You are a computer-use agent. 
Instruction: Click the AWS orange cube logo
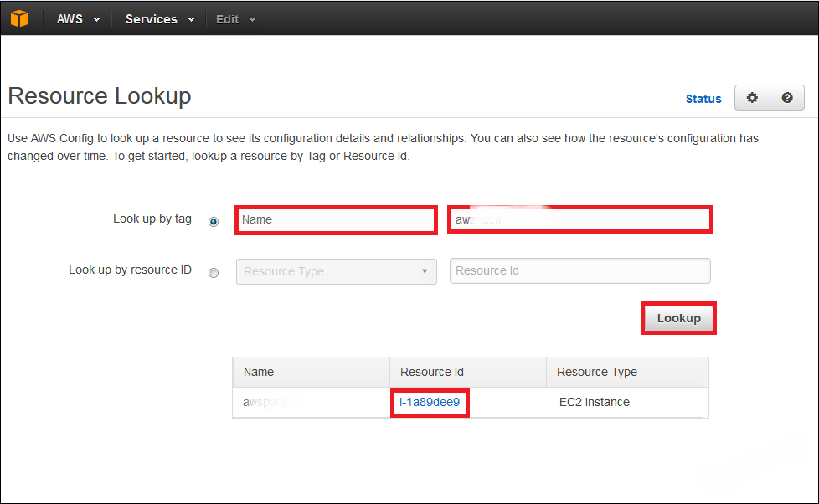pyautogui.click(x=19, y=18)
